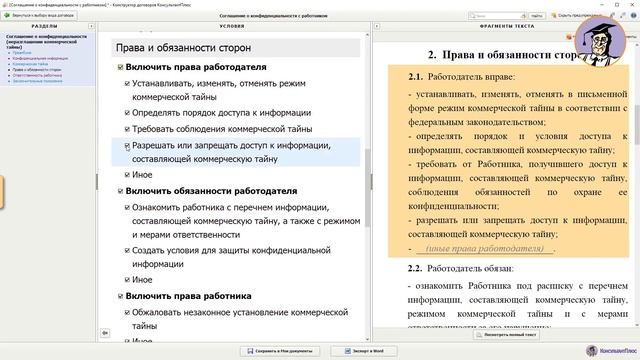This screenshot has height=360, width=640.
Task: Toggle the 'Требовать соблюдения коммерческой тайны' checkbox
Action: coord(127,129)
